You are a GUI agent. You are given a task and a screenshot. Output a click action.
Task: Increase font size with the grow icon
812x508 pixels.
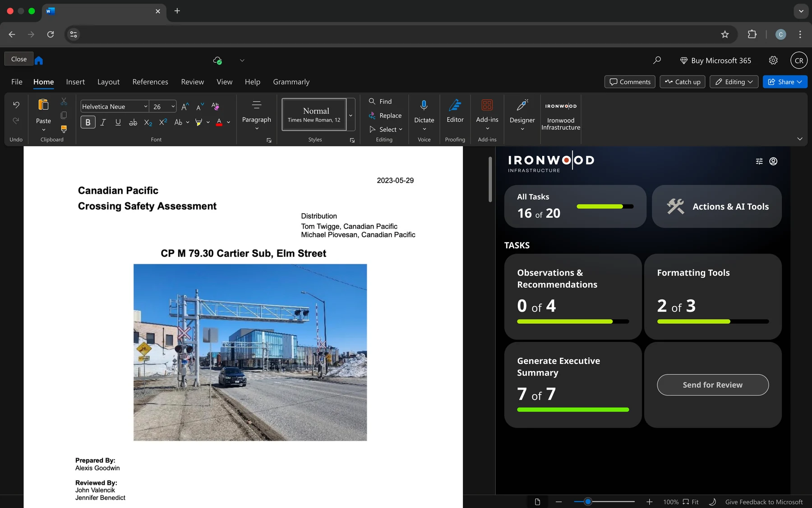[x=185, y=107]
